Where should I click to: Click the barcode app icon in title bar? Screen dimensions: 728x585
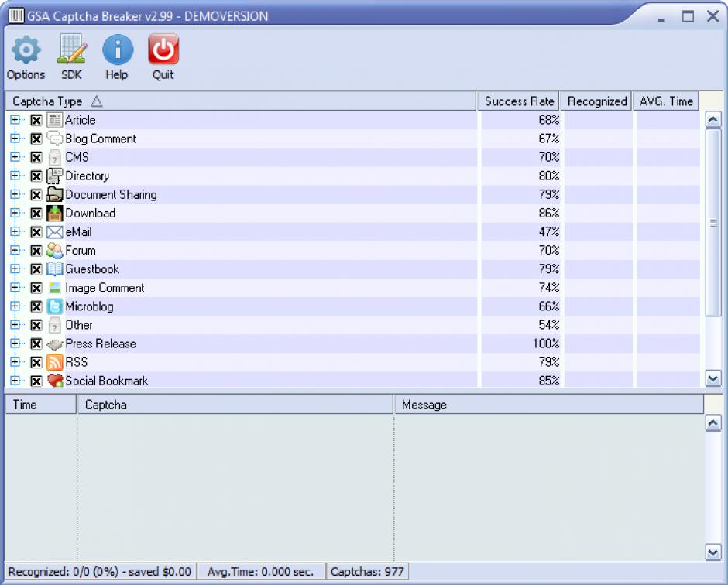17,15
